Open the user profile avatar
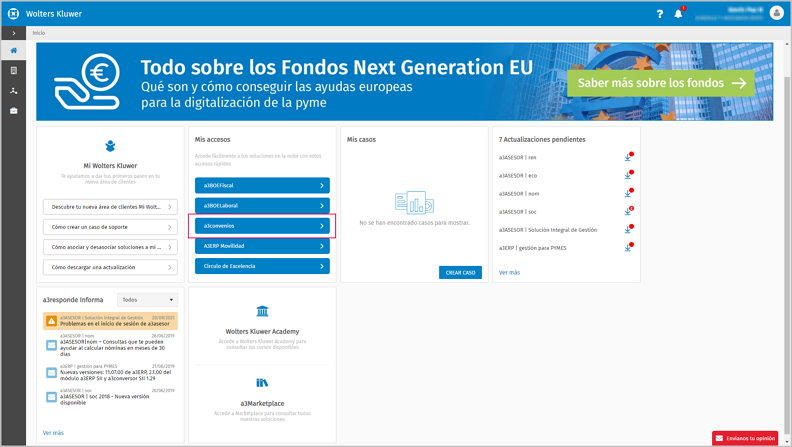This screenshot has height=447, width=792. tap(776, 13)
